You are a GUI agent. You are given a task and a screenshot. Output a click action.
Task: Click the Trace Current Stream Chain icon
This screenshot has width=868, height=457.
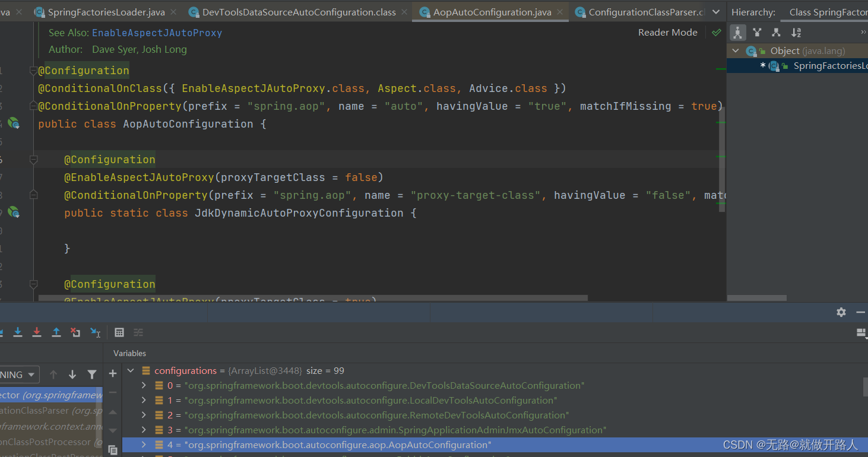point(138,332)
